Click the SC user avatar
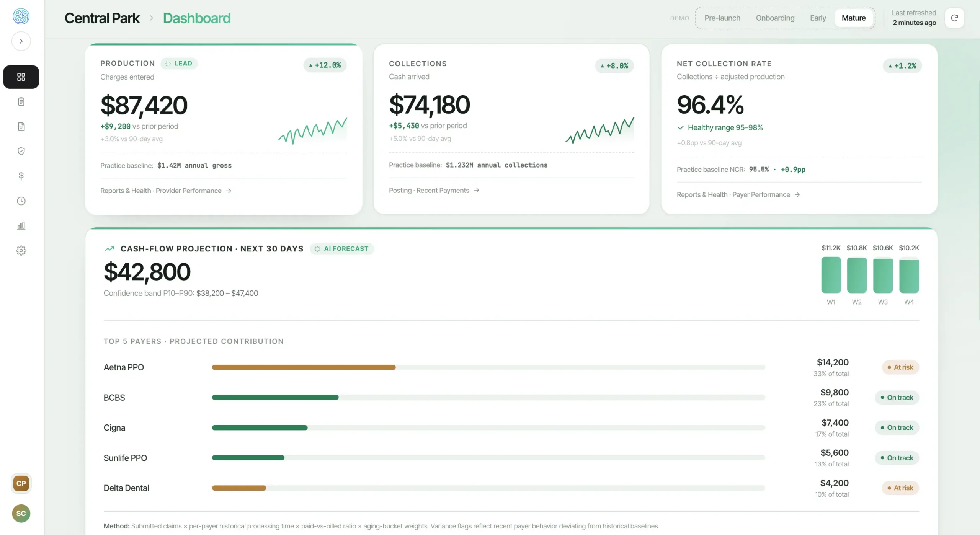Image resolution: width=980 pixels, height=535 pixels. click(21, 514)
